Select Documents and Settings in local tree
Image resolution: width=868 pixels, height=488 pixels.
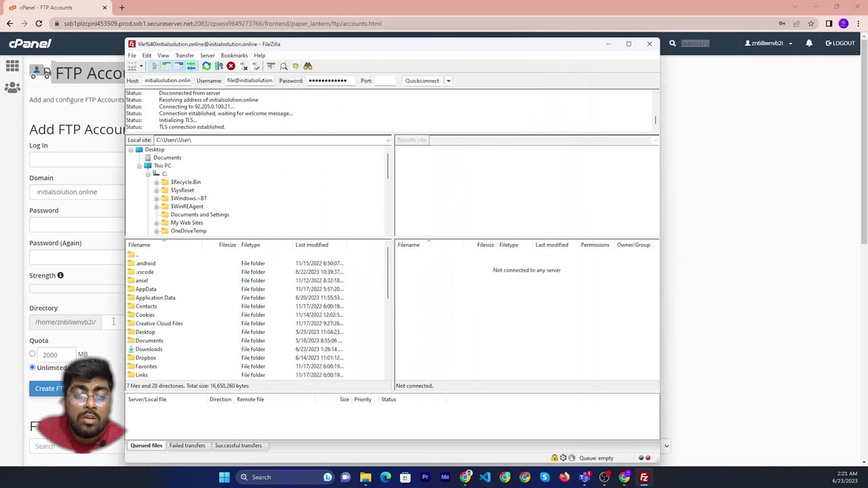click(199, 215)
